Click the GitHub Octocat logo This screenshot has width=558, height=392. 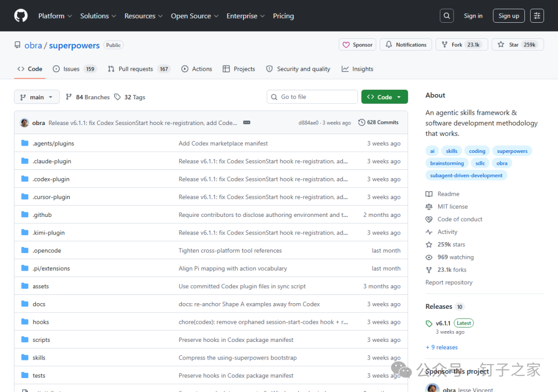coord(21,15)
